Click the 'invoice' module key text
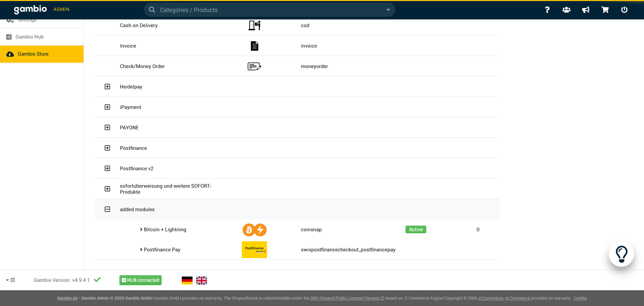This screenshot has width=644, height=306. [309, 46]
